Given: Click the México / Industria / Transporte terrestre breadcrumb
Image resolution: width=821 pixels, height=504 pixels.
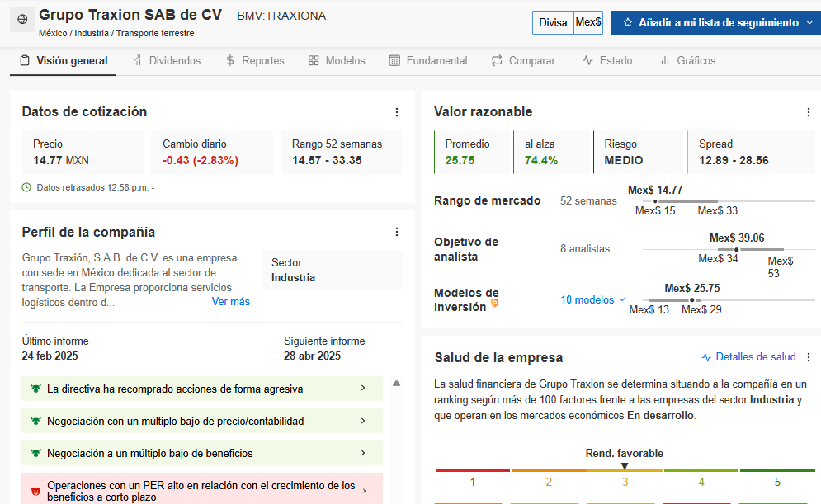Looking at the screenshot, I should coord(116,33).
